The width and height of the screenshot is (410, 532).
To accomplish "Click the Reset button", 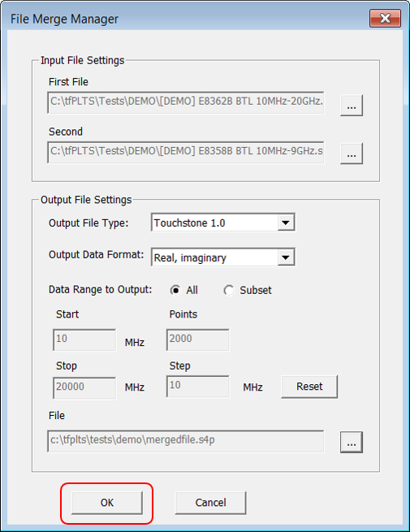I will [x=309, y=387].
